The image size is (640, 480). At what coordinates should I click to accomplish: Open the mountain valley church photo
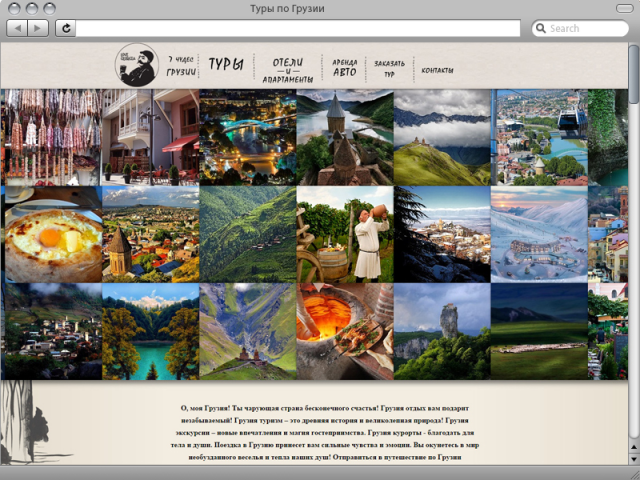click(x=248, y=331)
